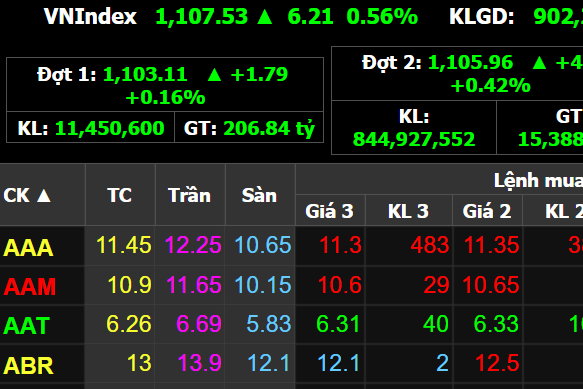Click the TC column header
Screen dimensions: 583x389
click(x=119, y=195)
